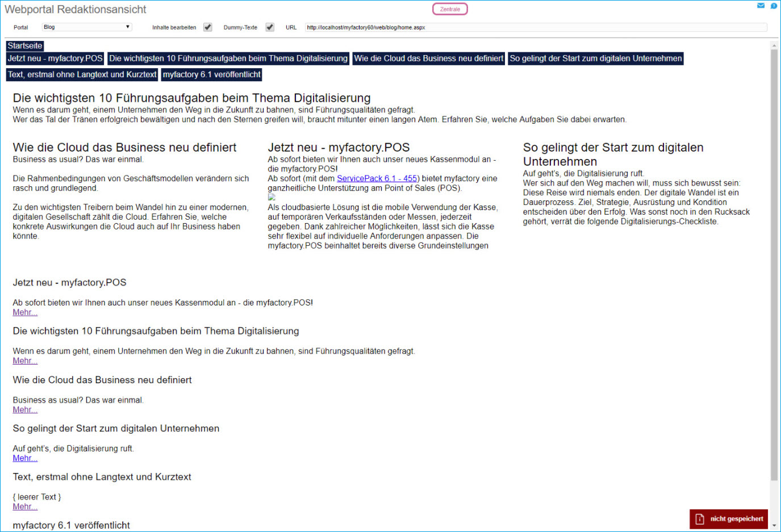Click Mehr... under 'Business as usual?' teaser
The height and width of the screenshot is (532, 781).
tap(25, 409)
